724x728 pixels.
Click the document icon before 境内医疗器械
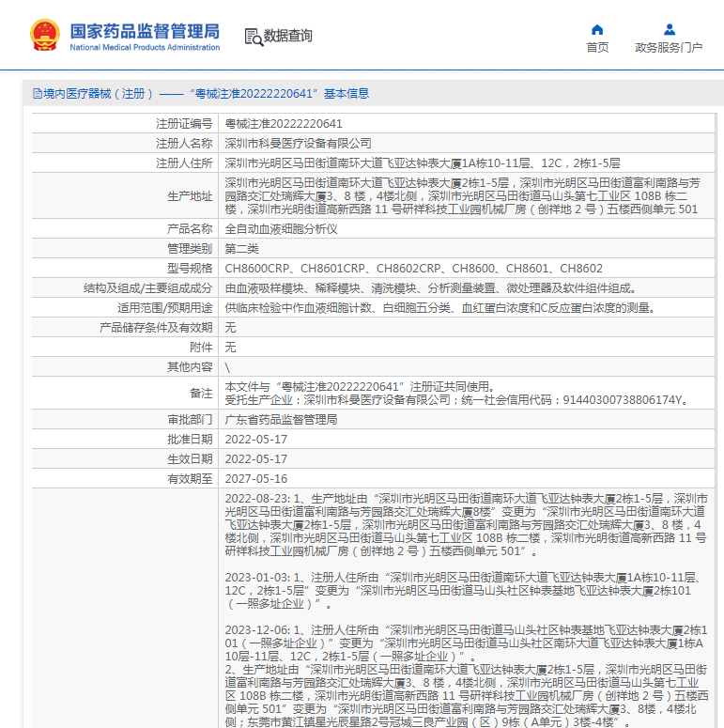(38, 94)
